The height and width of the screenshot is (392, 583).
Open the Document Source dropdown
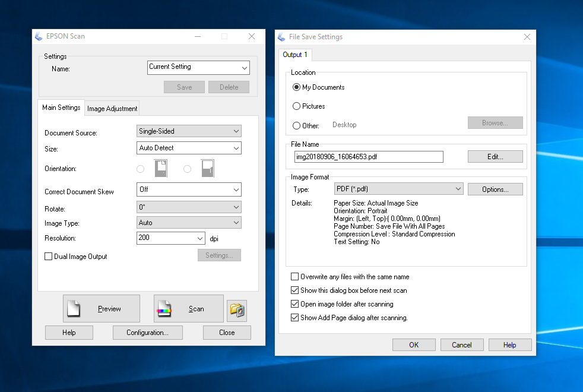(189, 131)
